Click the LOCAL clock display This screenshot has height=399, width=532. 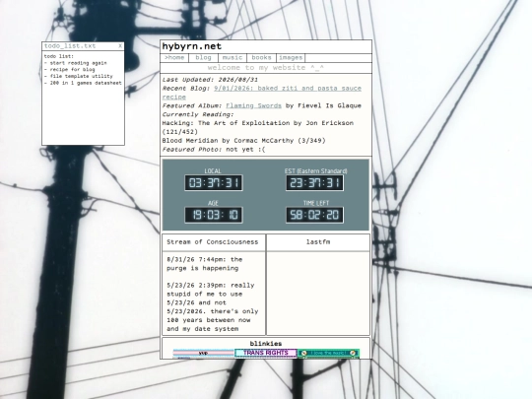[x=214, y=183]
